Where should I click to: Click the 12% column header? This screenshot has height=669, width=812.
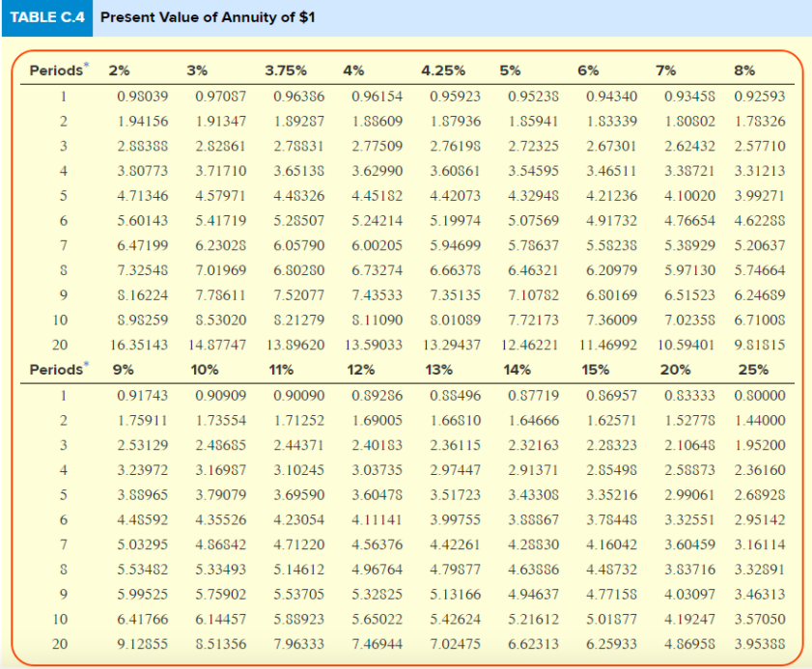[x=361, y=370]
